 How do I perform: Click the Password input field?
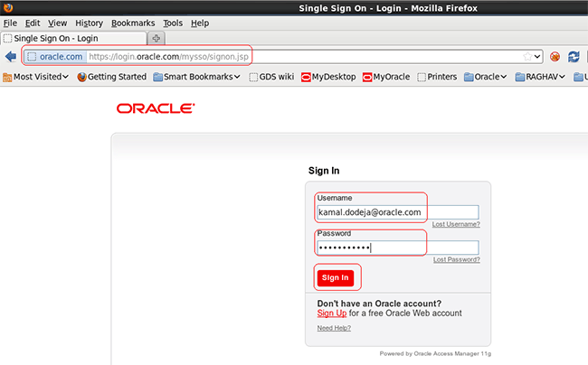(398, 248)
